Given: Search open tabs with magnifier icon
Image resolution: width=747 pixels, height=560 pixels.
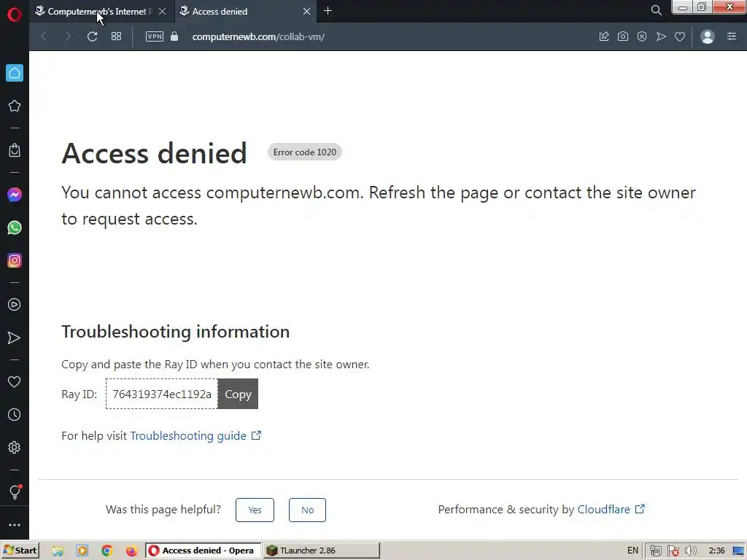Looking at the screenshot, I should click(656, 10).
